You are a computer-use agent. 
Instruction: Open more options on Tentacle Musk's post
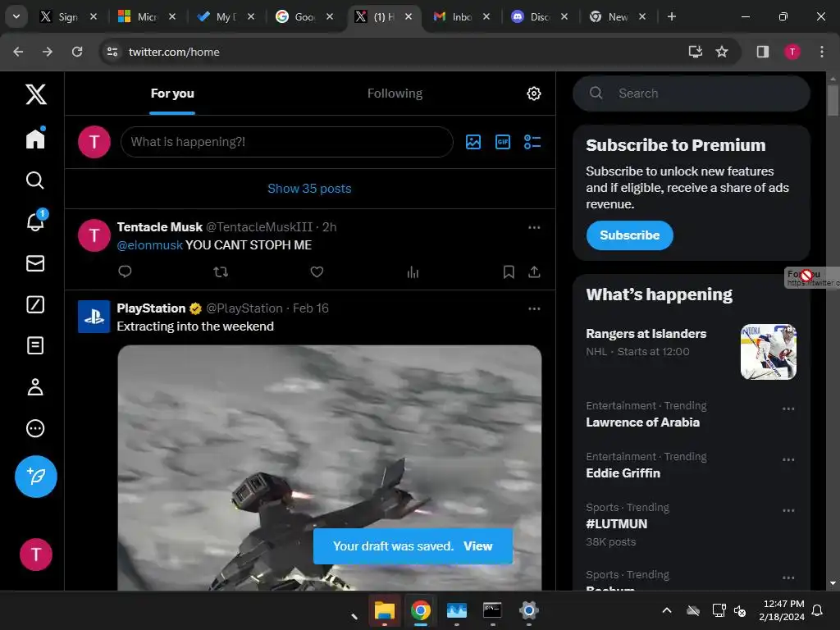534,228
